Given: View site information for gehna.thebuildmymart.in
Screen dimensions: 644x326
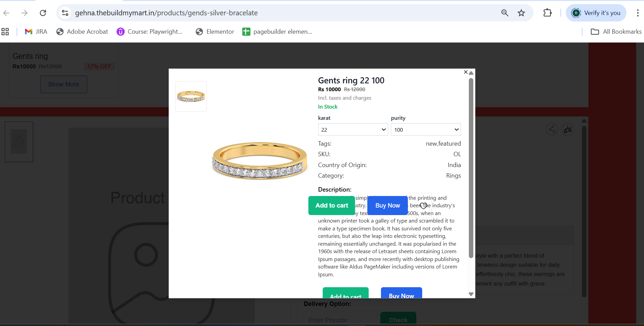Looking at the screenshot, I should click(x=65, y=13).
